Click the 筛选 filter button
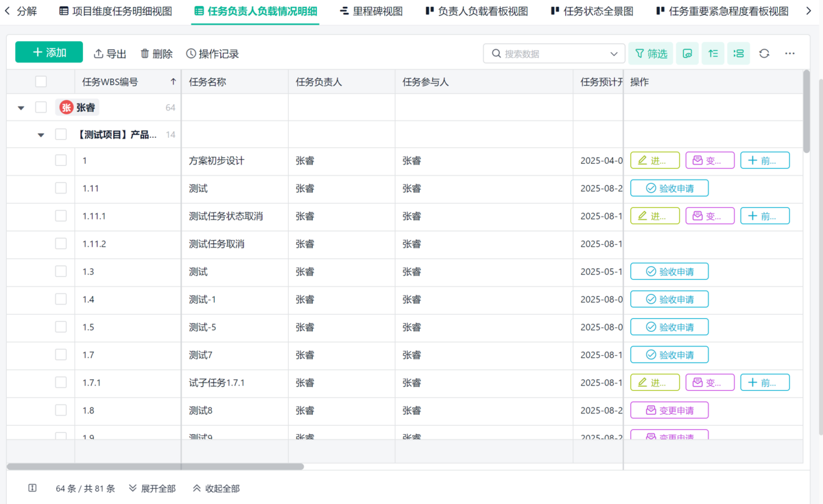The height and width of the screenshot is (504, 823). click(651, 53)
